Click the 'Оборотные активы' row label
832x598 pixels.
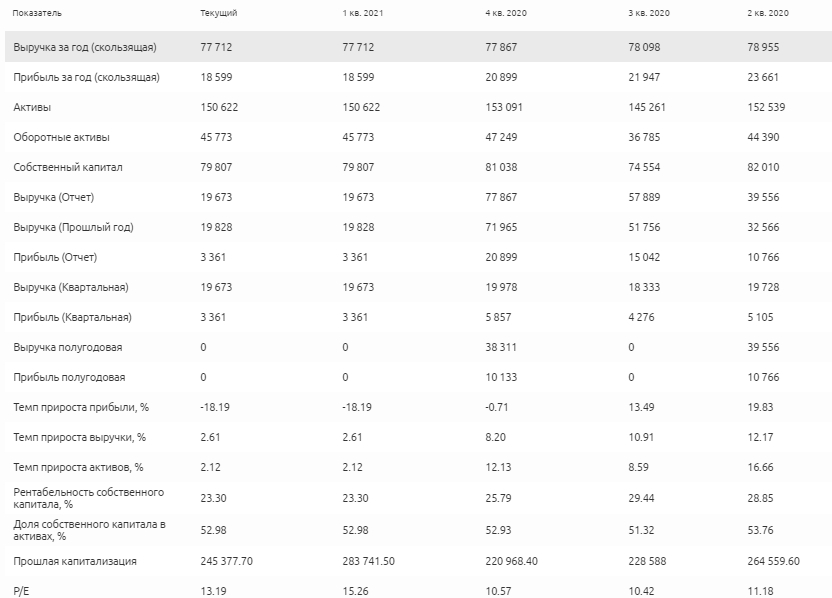click(57, 137)
